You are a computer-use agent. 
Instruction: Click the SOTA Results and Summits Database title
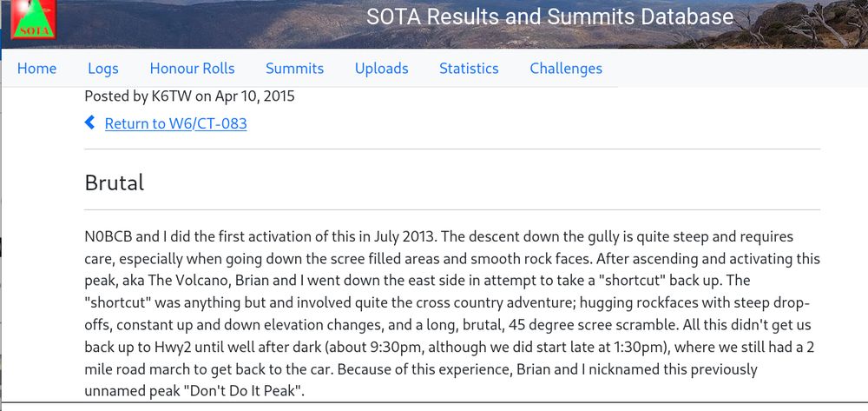(549, 17)
